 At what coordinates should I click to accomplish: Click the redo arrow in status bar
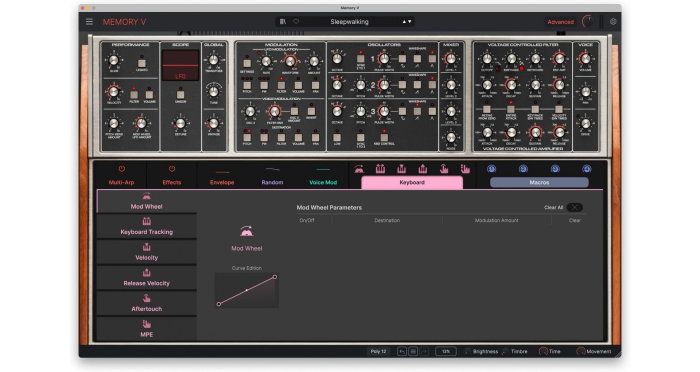click(x=424, y=351)
